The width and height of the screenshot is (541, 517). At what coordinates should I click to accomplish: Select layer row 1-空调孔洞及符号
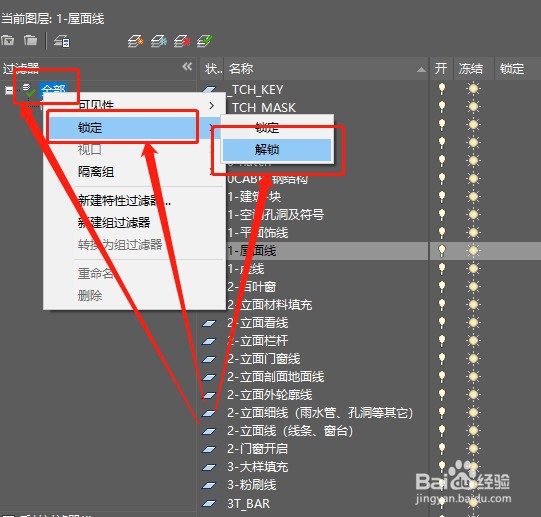coord(276,215)
